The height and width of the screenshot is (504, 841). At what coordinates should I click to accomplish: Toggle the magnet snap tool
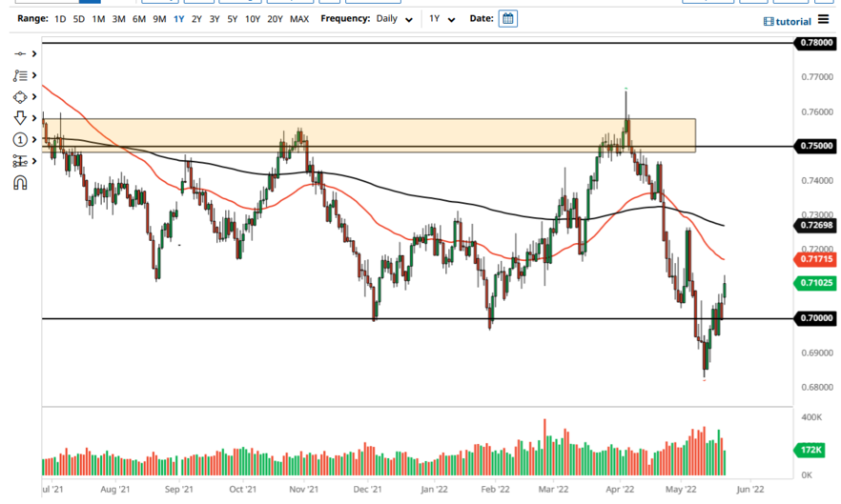20,183
